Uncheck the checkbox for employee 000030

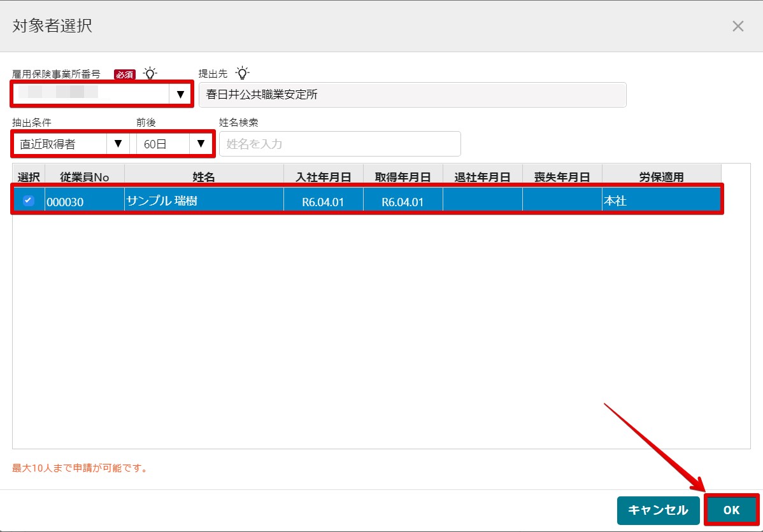click(x=29, y=200)
